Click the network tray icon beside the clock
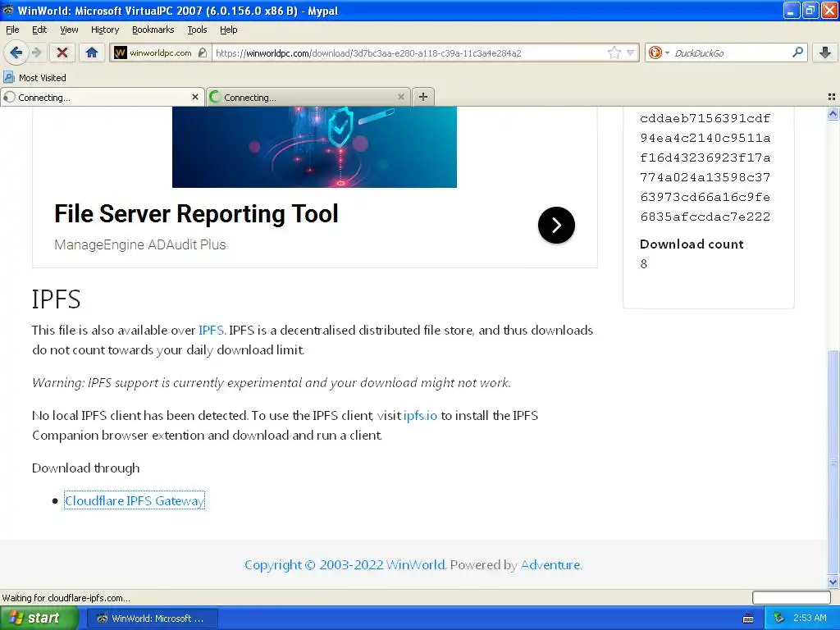The image size is (840, 630). [x=779, y=619]
